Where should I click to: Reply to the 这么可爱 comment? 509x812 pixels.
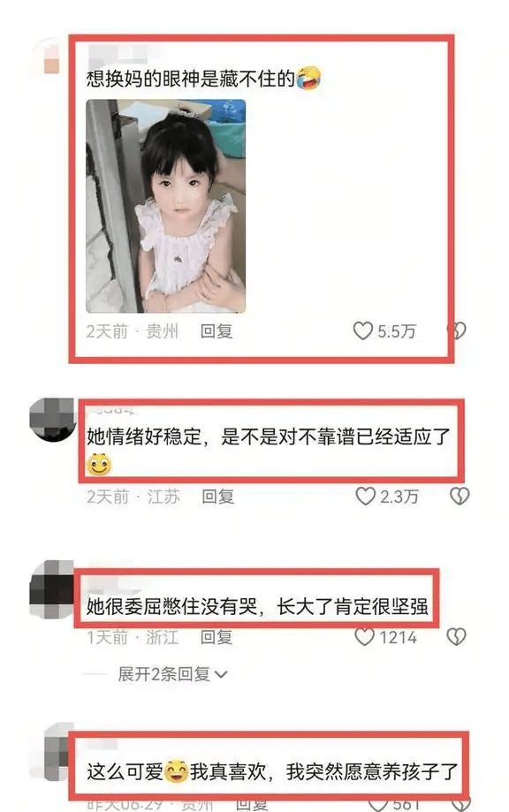[252, 805]
